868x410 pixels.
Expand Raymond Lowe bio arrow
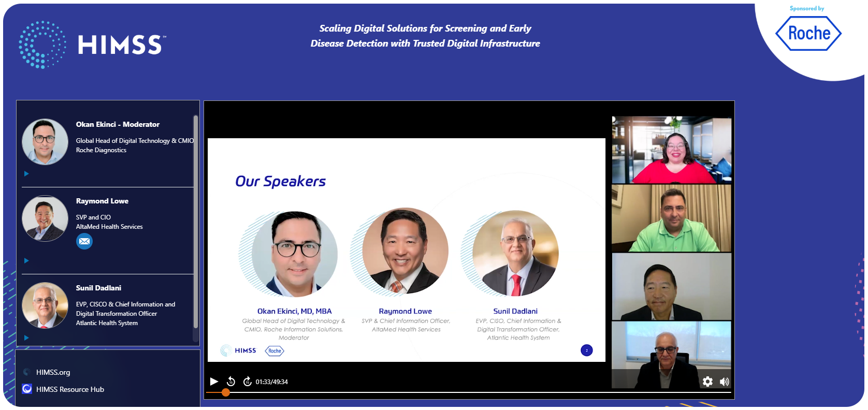coord(26,261)
